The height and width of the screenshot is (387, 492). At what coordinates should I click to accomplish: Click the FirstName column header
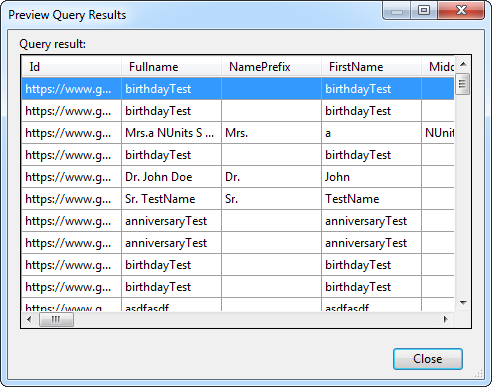click(372, 67)
